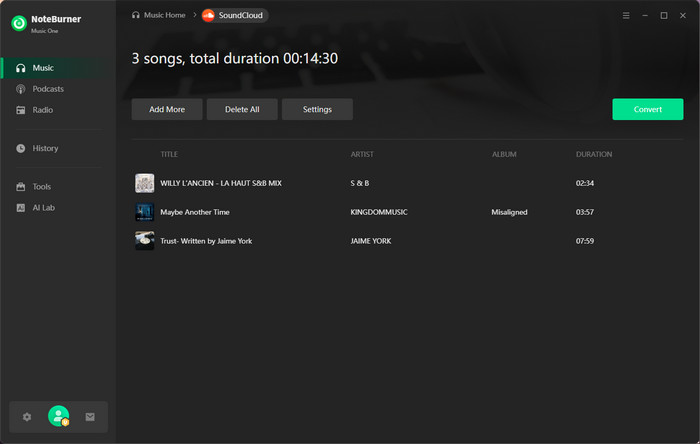Click the SoundCloud orange cloud logo

pos(208,15)
